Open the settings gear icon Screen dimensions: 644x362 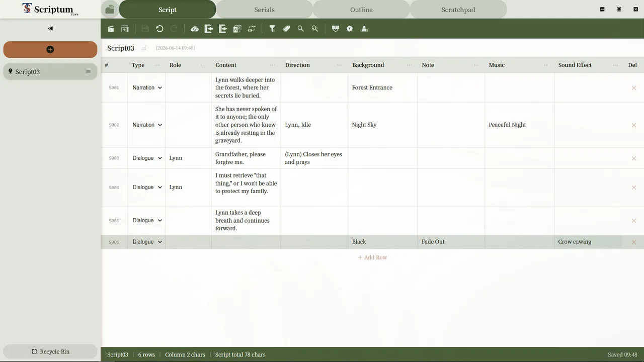[x=350, y=29]
